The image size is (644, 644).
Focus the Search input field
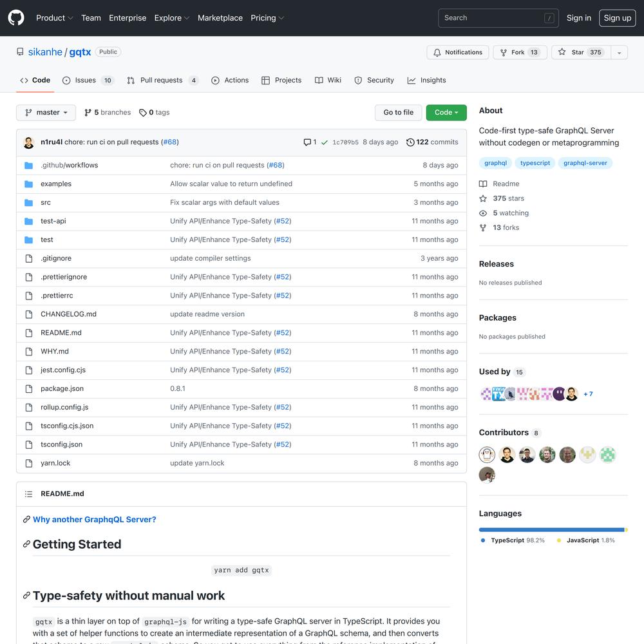click(498, 18)
